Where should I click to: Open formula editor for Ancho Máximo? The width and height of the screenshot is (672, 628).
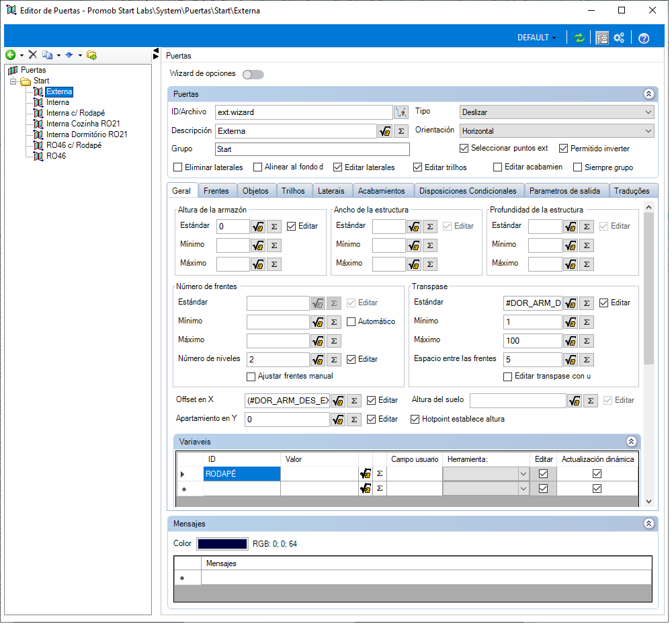(x=414, y=264)
